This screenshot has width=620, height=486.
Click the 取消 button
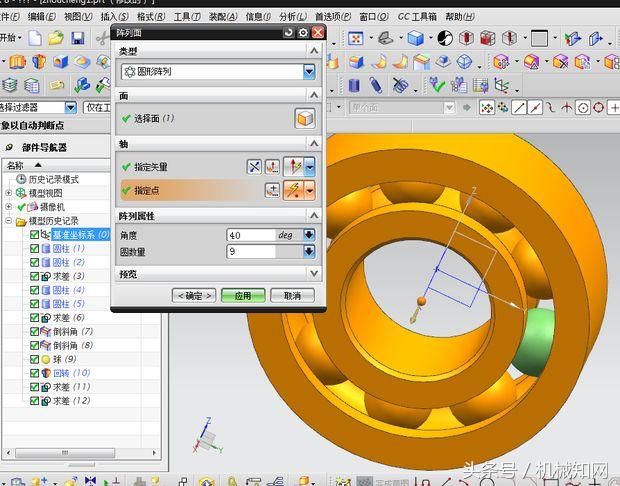click(x=292, y=295)
